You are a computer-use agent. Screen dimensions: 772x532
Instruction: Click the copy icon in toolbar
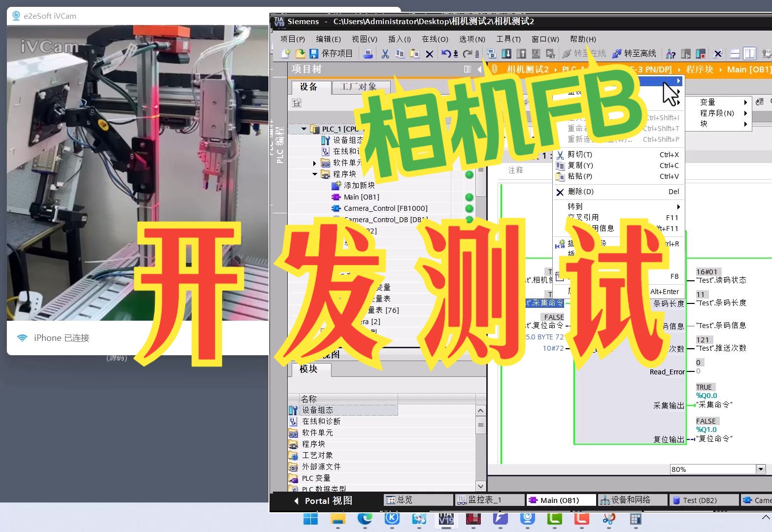pyautogui.click(x=400, y=54)
